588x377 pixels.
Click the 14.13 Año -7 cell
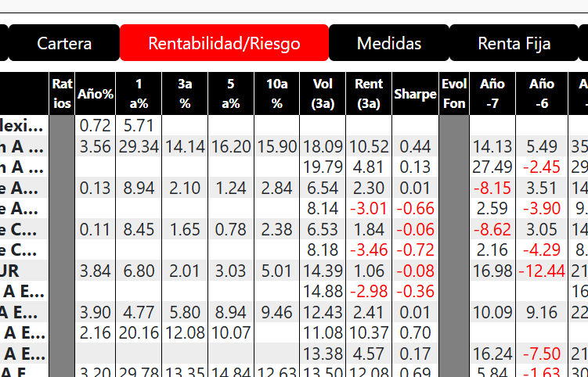point(492,146)
